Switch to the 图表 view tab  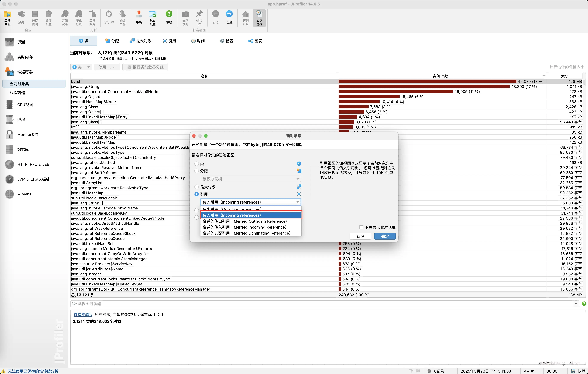point(255,41)
